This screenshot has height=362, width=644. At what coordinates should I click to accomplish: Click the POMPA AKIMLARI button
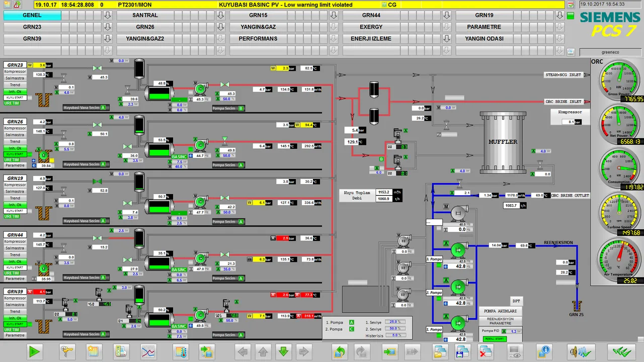pyautogui.click(x=500, y=311)
